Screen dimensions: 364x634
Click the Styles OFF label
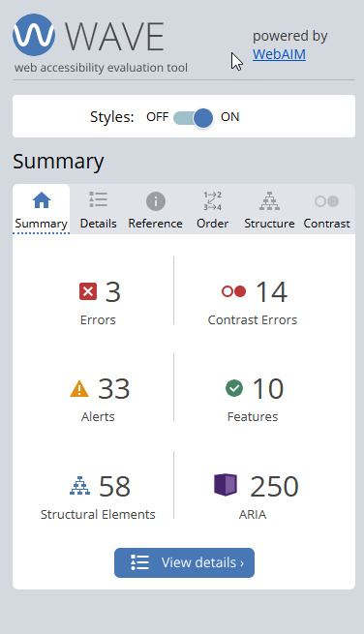[x=158, y=117]
